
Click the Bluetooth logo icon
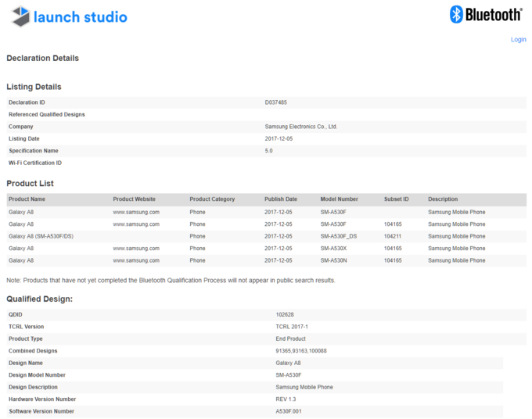[456, 14]
